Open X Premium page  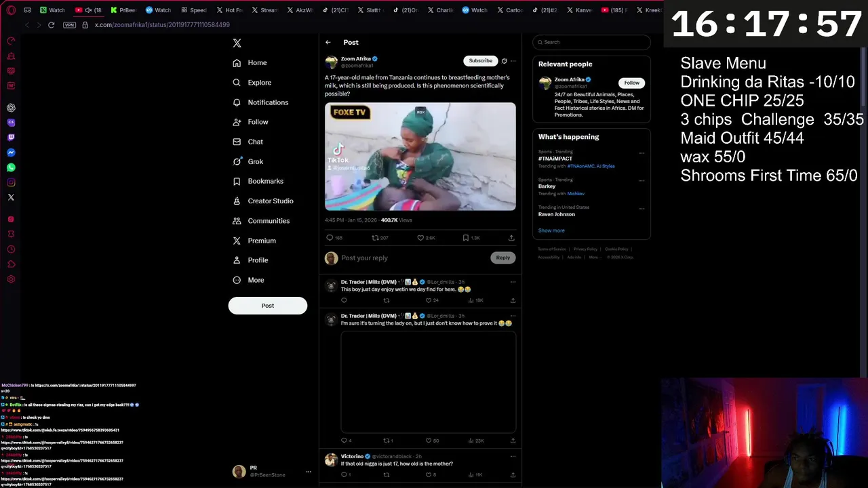click(254, 241)
